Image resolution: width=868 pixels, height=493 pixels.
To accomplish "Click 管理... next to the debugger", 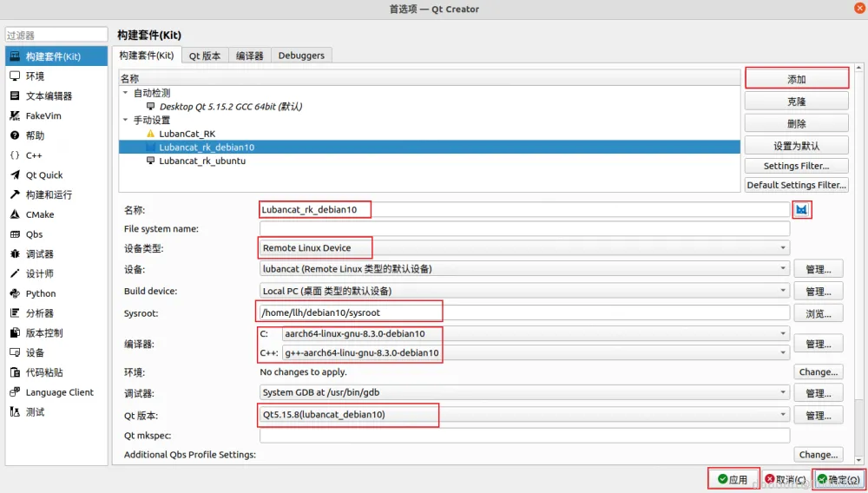I will tap(819, 393).
